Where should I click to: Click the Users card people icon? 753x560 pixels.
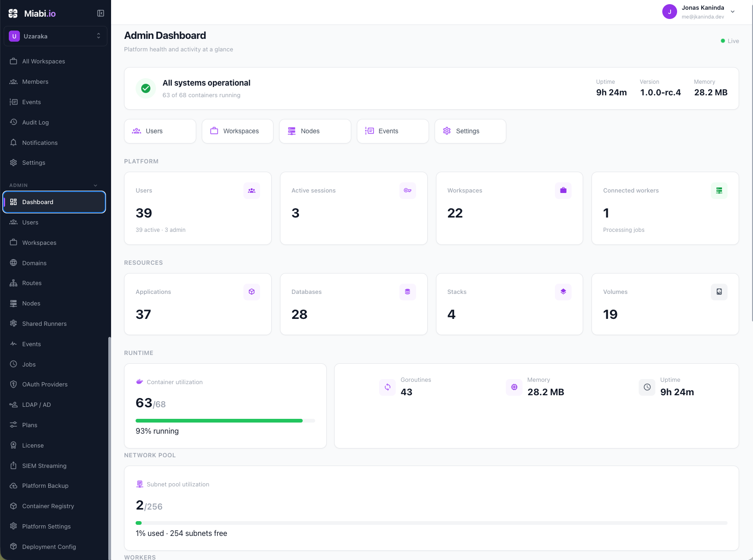252,190
